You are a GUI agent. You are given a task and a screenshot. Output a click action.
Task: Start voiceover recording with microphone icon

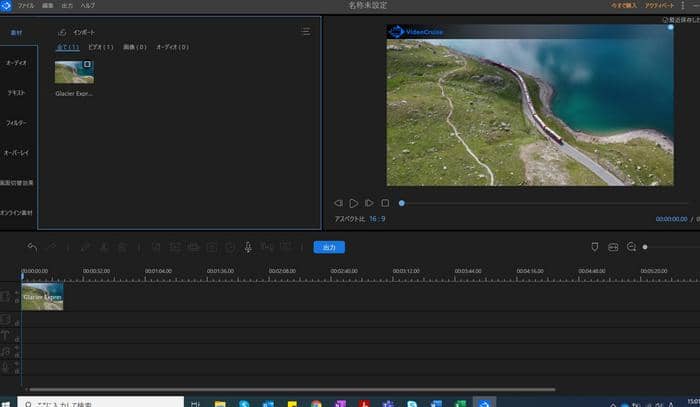248,247
